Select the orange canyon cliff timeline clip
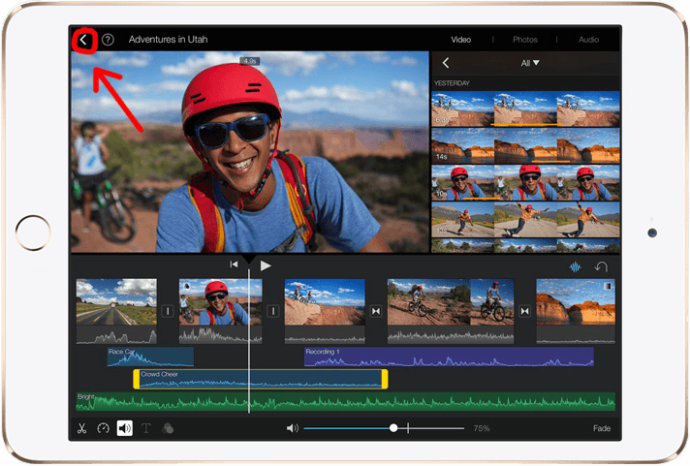 [576, 311]
